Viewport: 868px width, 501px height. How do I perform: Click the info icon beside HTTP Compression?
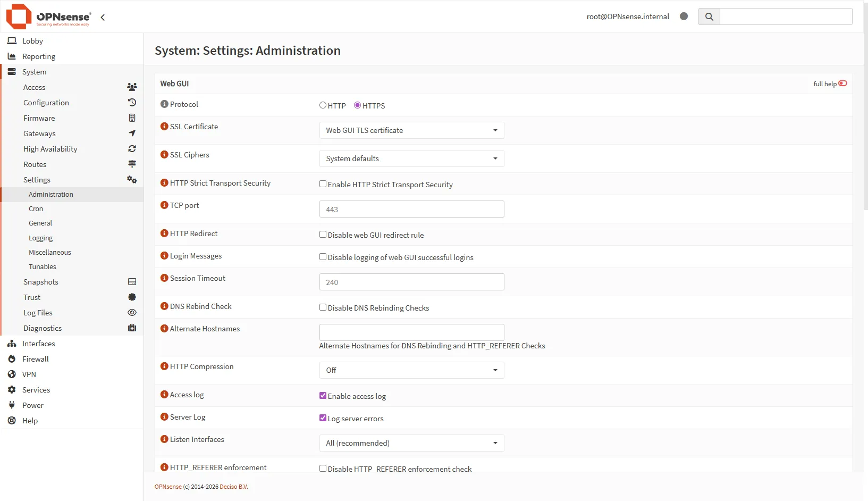[164, 366]
